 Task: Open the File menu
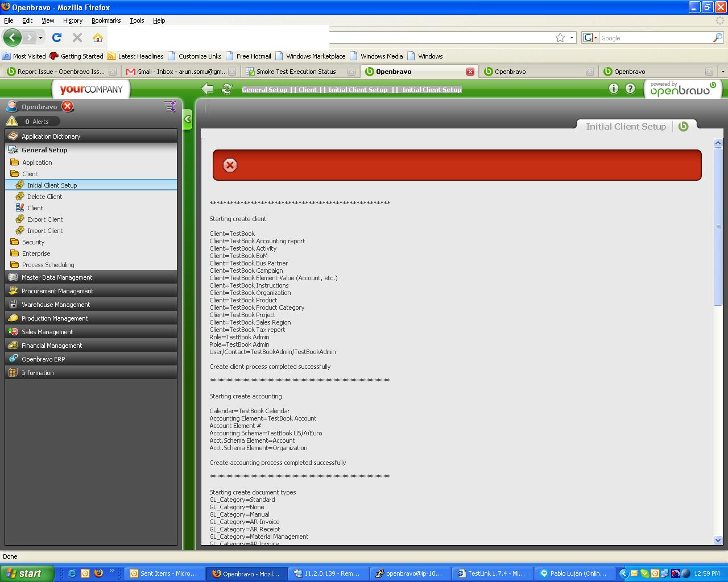point(9,20)
